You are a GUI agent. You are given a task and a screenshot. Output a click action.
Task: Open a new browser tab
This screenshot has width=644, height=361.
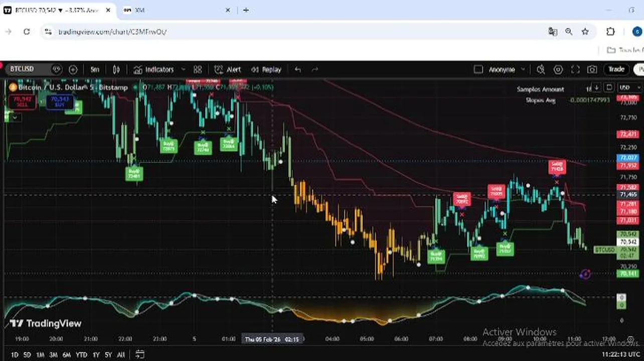[246, 10]
